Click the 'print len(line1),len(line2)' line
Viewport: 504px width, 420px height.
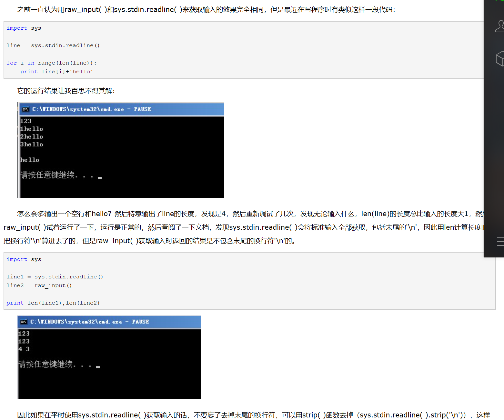point(53,303)
